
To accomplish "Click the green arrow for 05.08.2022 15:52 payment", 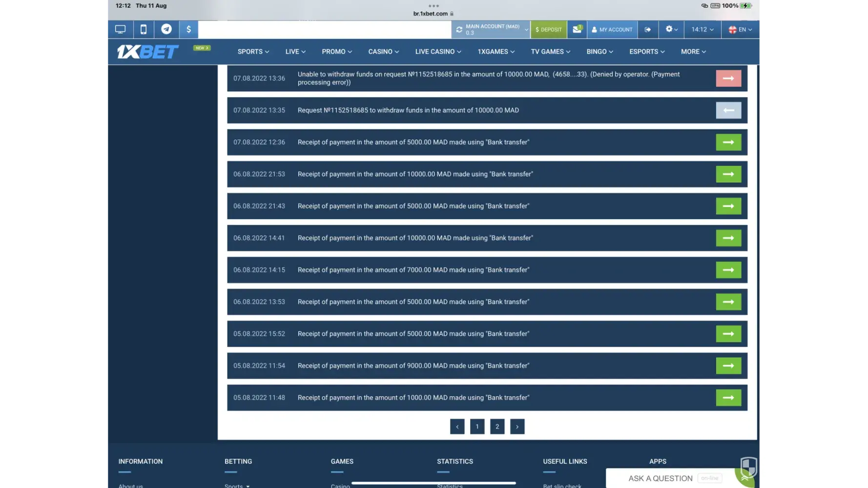I will pyautogui.click(x=728, y=334).
